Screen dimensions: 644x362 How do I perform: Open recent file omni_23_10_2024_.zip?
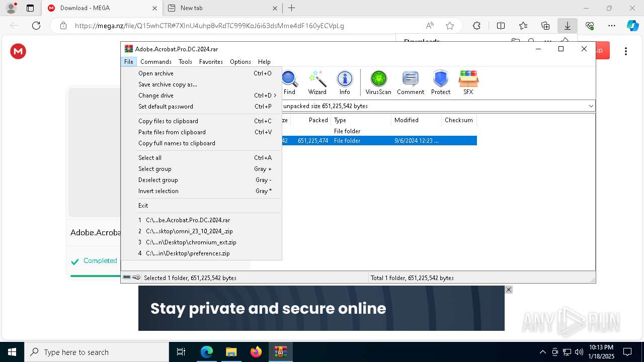pyautogui.click(x=201, y=231)
